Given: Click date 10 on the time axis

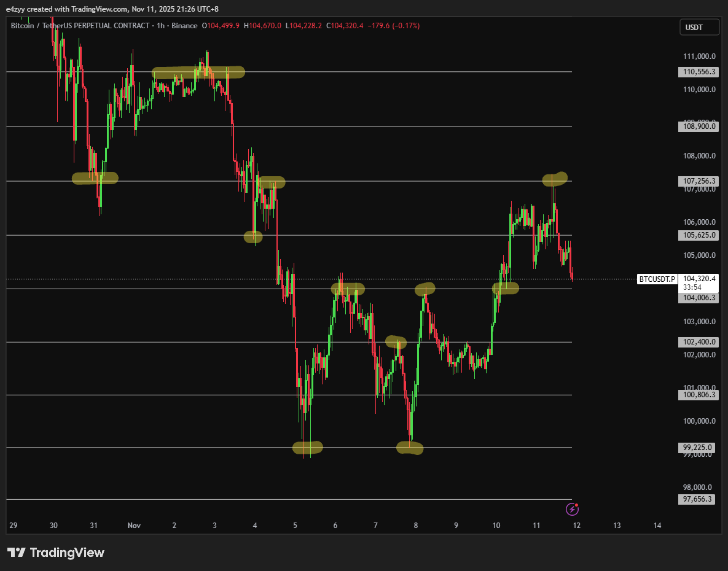Looking at the screenshot, I should point(496,526).
